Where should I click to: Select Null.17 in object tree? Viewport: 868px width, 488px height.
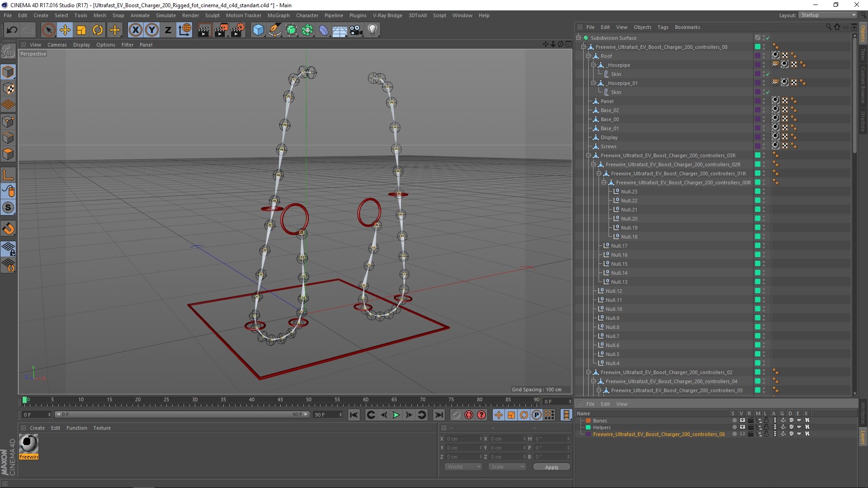click(x=619, y=246)
